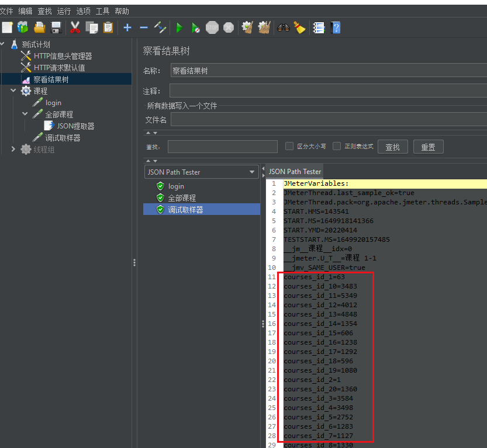Viewport: 487px width, 448px height.
Task: Open the 运行 menu
Action: point(64,12)
